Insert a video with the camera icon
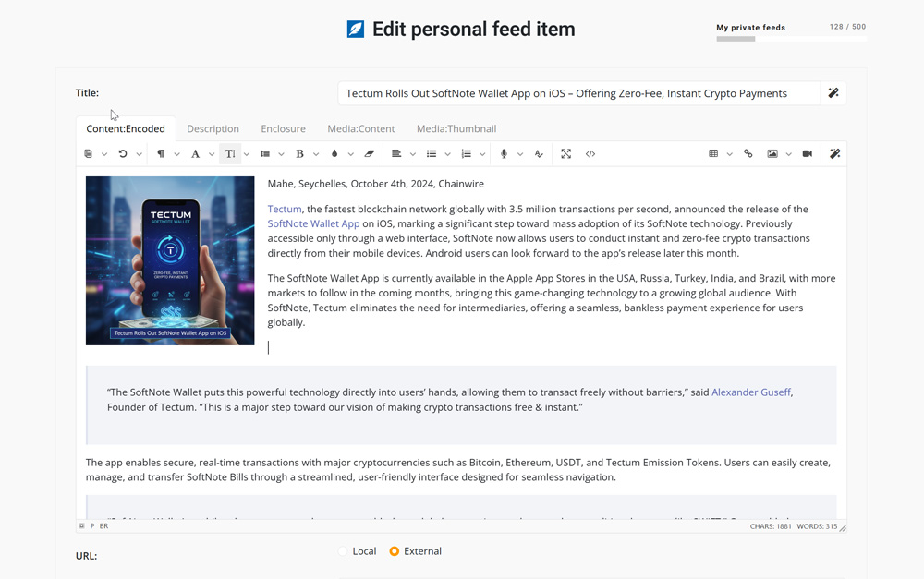Screen dimensions: 924x579 pos(807,154)
